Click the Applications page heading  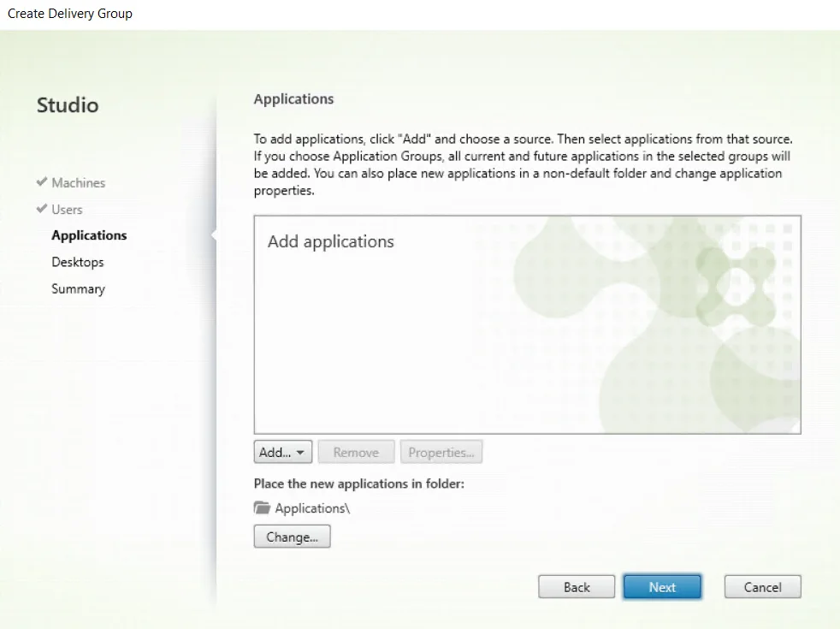pos(293,99)
